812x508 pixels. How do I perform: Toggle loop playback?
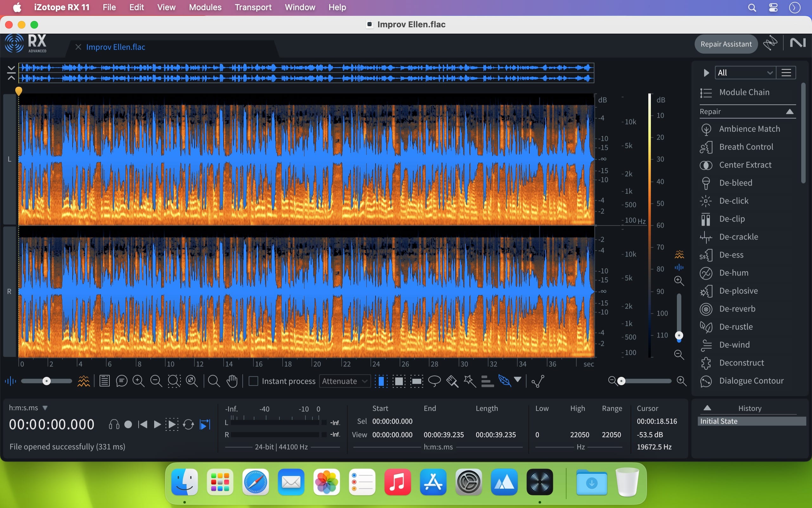pos(188,424)
